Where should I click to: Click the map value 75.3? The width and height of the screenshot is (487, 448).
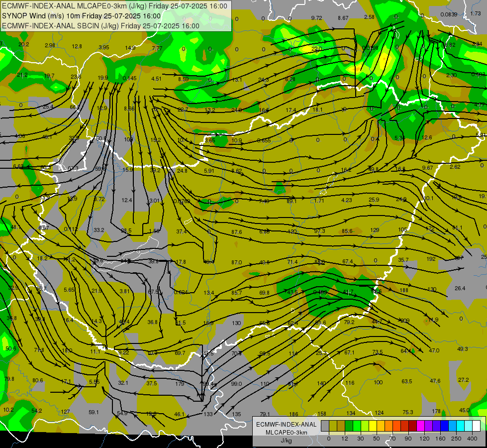pyautogui.click(x=408, y=412)
